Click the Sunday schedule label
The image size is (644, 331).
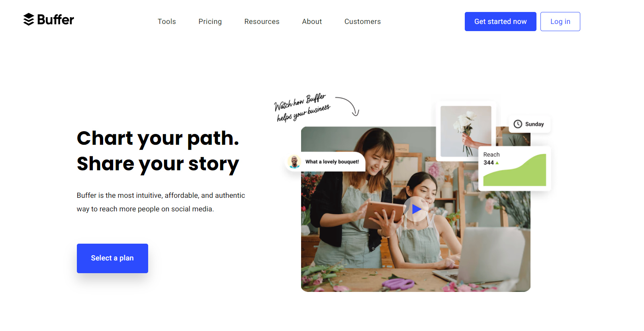point(534,124)
